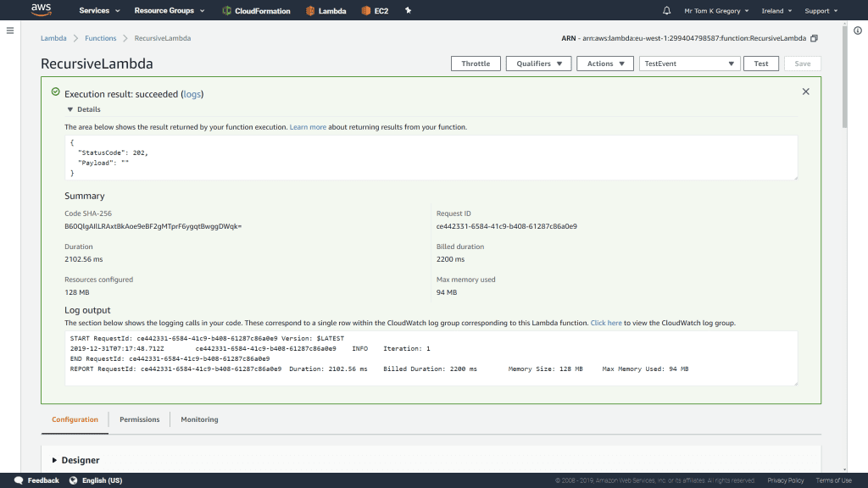
Task: Switch to the Permissions tab
Action: pos(139,419)
